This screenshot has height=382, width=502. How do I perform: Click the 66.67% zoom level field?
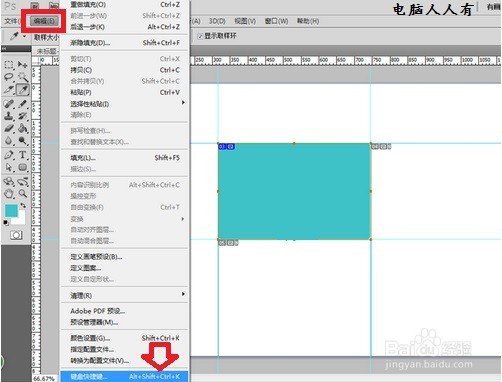pyautogui.click(x=44, y=379)
